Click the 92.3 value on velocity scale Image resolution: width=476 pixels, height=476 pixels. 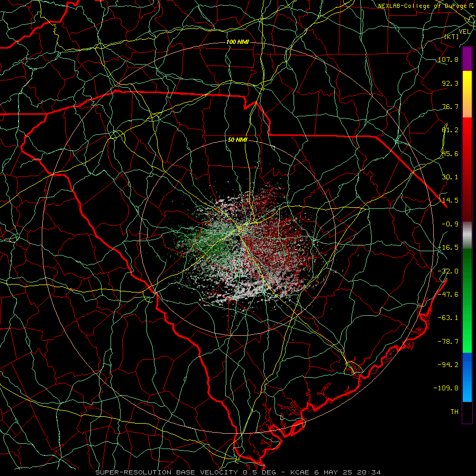(450, 83)
